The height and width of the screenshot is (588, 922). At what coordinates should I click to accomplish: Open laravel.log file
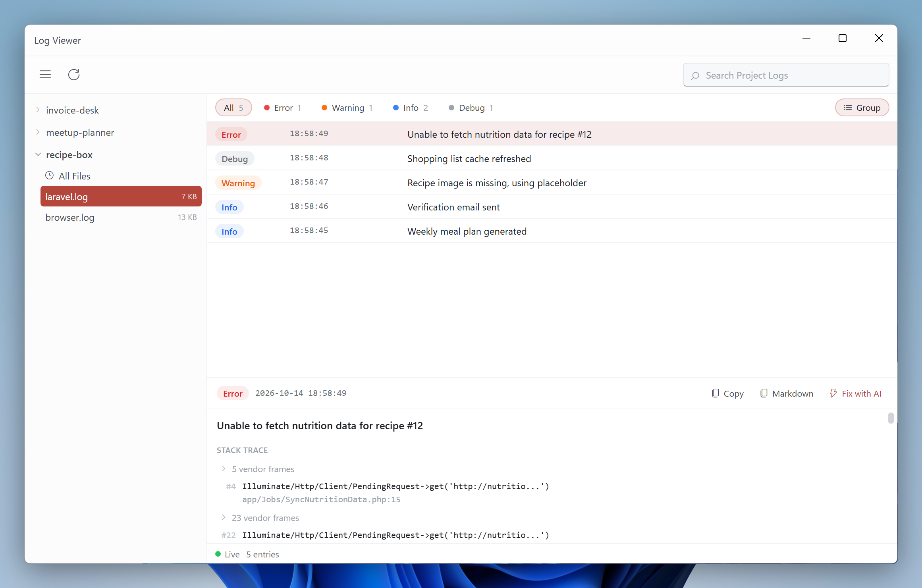coord(121,197)
